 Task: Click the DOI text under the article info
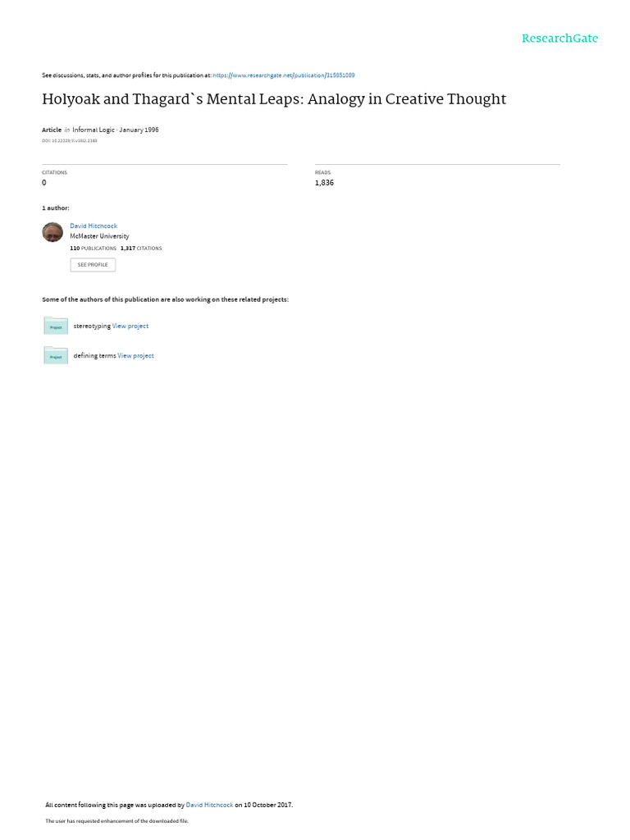tap(70, 141)
